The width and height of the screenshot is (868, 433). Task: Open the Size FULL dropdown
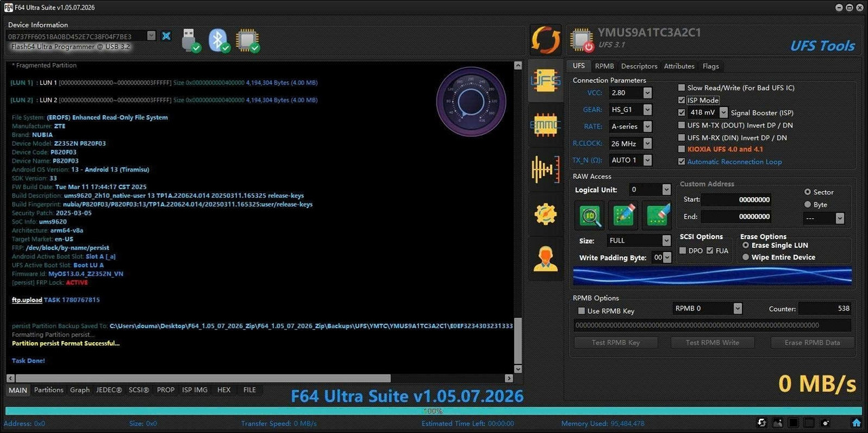667,241
